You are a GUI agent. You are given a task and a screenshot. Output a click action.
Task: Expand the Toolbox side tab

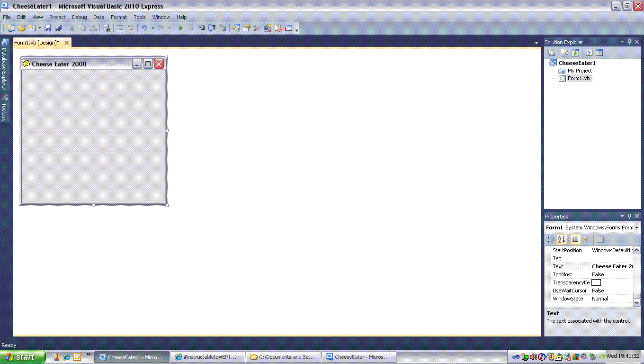[4, 108]
